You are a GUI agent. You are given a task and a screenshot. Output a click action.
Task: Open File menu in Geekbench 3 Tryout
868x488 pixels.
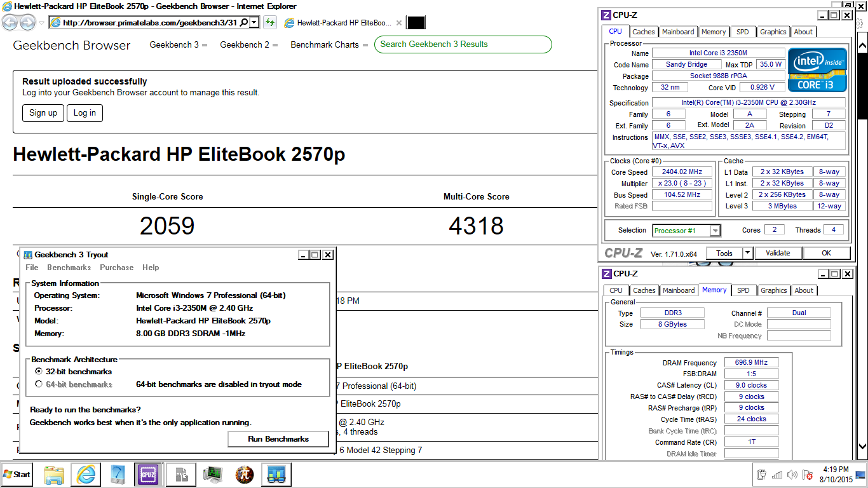pos(32,268)
